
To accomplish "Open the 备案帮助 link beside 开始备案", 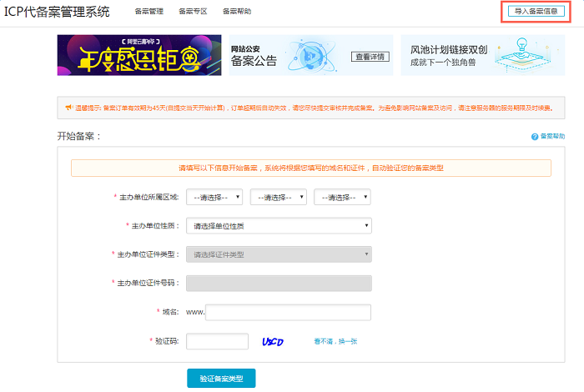I will 552,136.
